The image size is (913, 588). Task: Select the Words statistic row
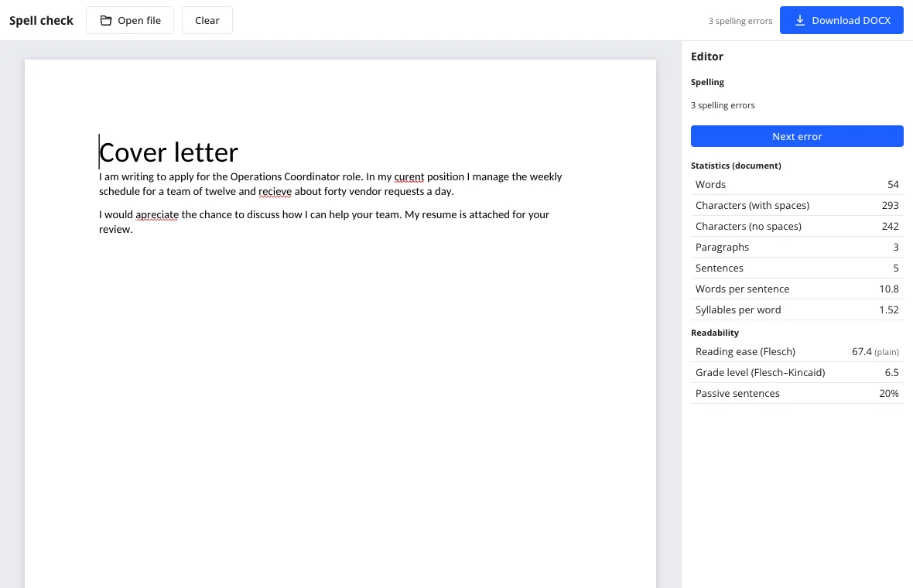(796, 185)
